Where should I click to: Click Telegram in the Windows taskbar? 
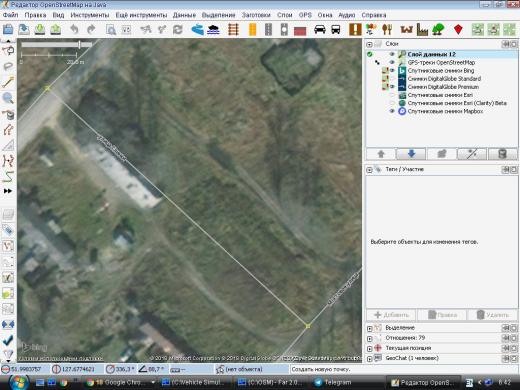(x=333, y=382)
